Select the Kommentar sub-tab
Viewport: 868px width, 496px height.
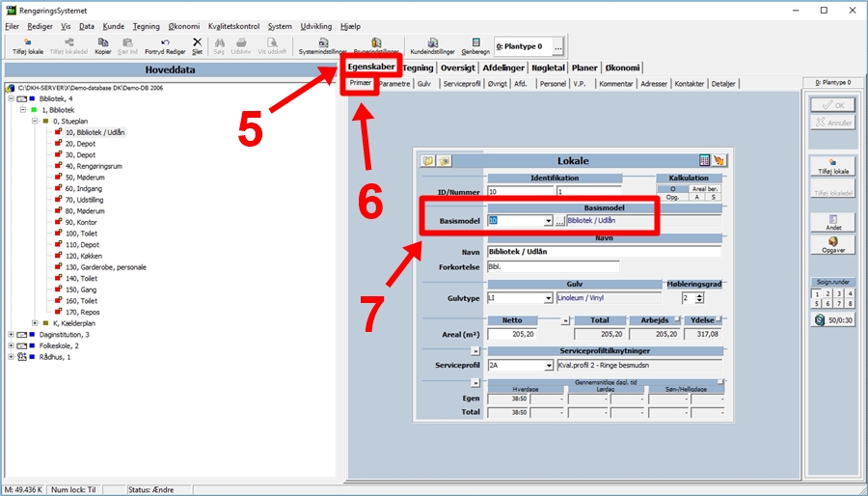[x=615, y=84]
